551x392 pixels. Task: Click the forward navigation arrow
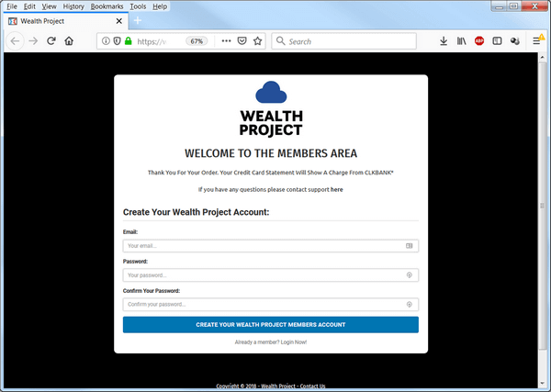(33, 41)
